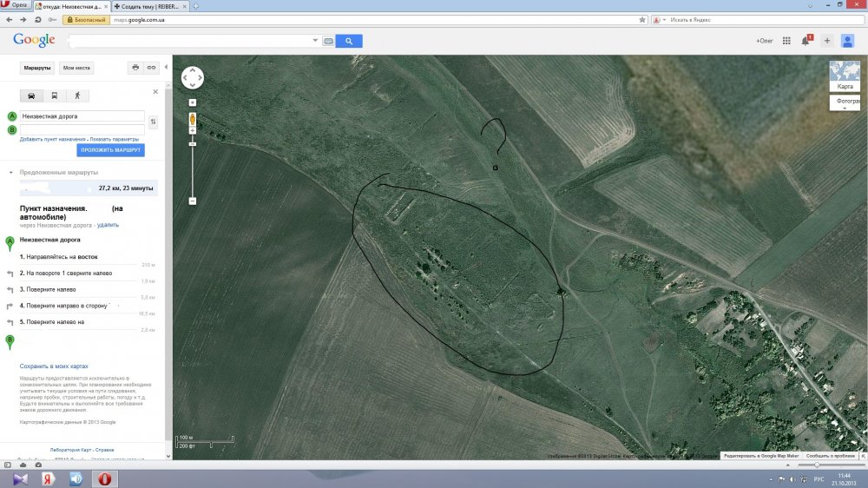Click 'Показать параметры' link
This screenshot has width=868, height=488.
[x=115, y=140]
